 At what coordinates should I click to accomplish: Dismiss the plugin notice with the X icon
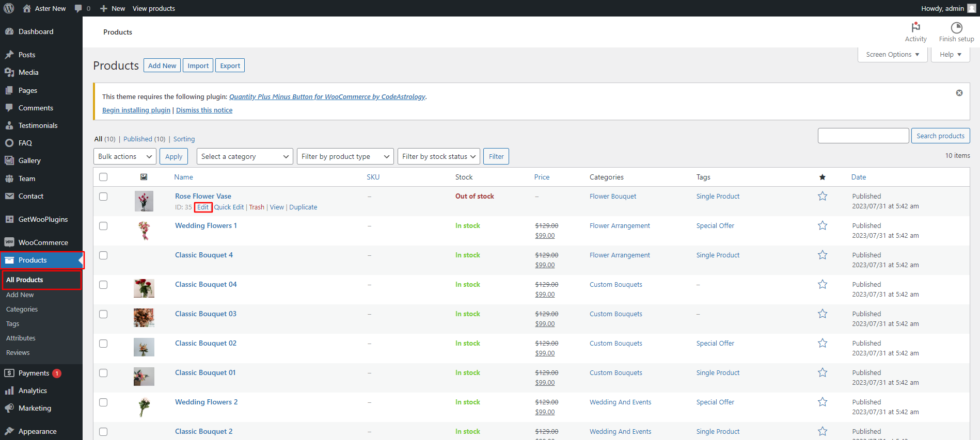pos(959,93)
